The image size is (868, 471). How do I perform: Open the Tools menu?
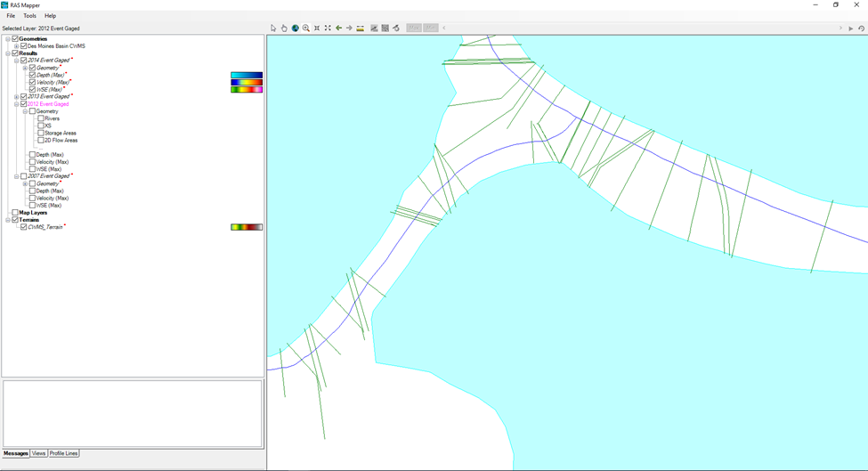pyautogui.click(x=30, y=16)
